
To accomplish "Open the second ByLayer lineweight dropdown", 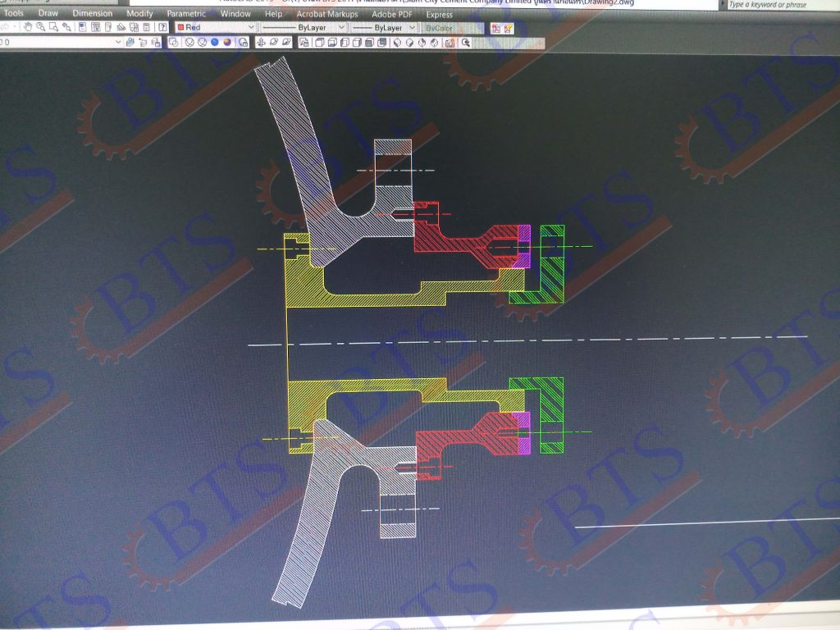I will [384, 27].
